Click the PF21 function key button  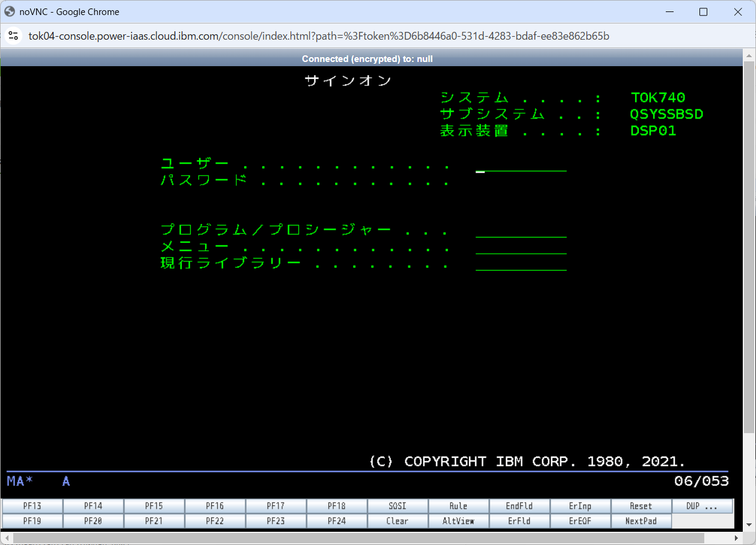pos(154,521)
